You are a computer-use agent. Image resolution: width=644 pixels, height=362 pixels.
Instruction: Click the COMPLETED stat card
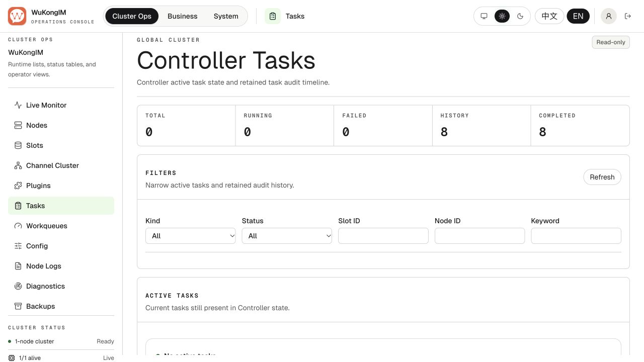[580, 125]
